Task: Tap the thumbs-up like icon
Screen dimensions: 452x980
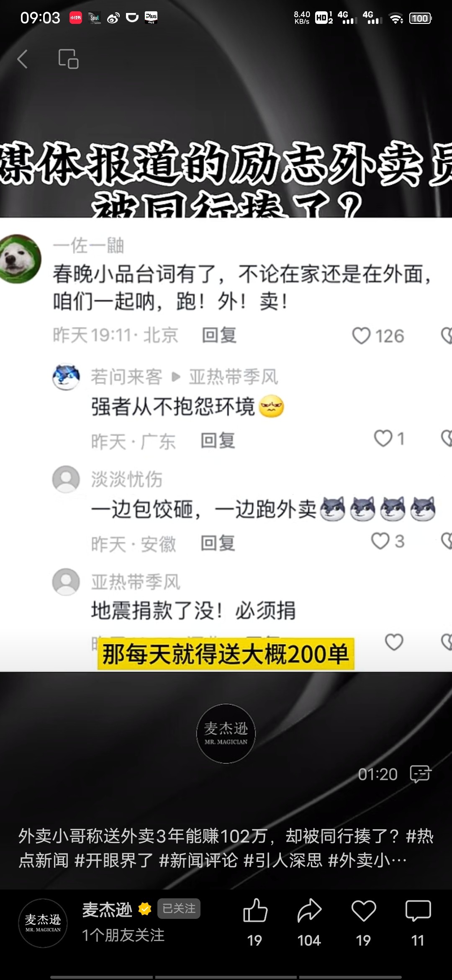Action: point(255,910)
